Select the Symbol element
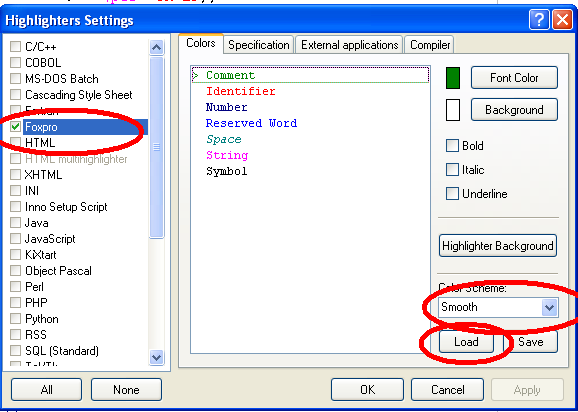The image size is (578, 412). pos(226,171)
